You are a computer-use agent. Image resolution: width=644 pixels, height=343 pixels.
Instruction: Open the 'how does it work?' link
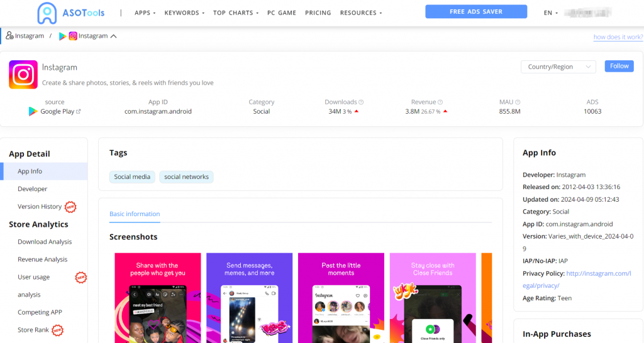(618, 37)
